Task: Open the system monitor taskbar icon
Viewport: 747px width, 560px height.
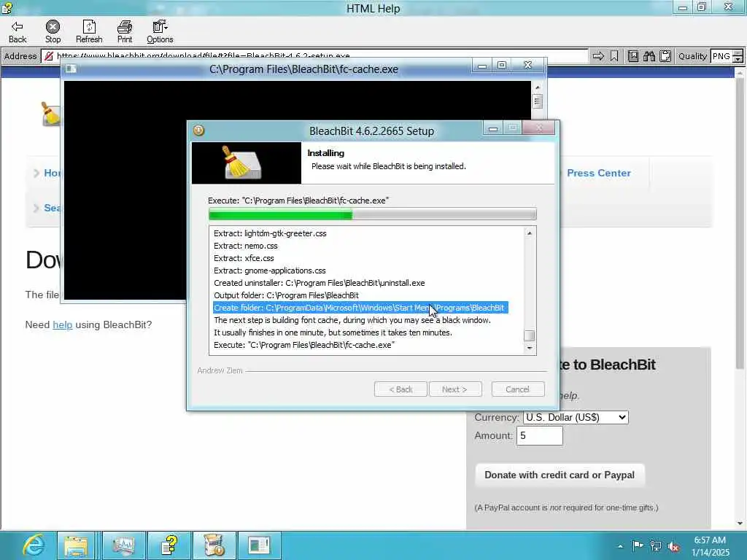Action: [123, 545]
